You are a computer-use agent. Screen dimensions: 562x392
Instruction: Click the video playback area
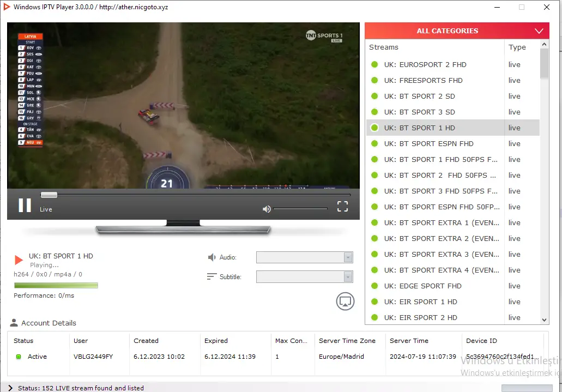(x=183, y=105)
